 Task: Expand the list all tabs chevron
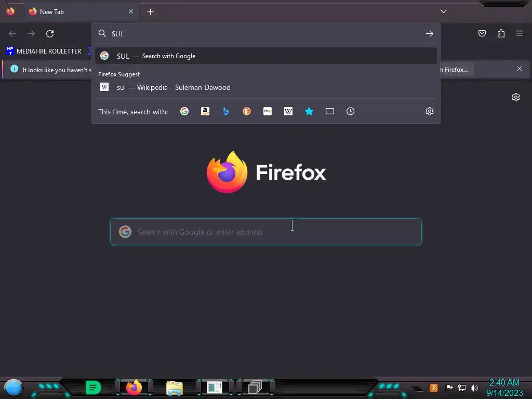444,11
